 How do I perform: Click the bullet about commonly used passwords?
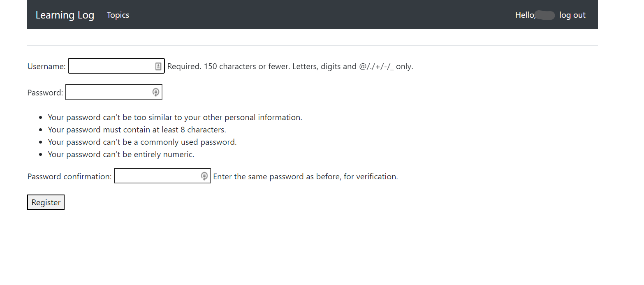point(142,142)
